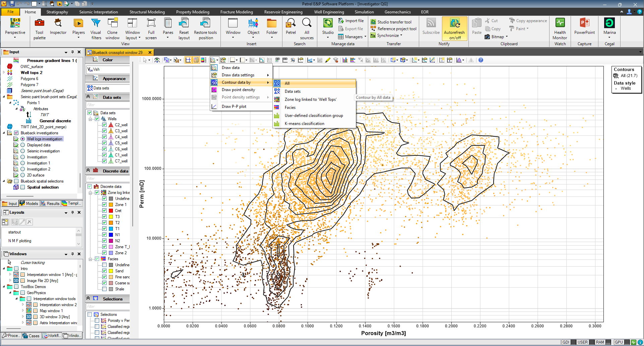Image resolution: width=644 pixels, height=346 pixels.
Task: Open Visual filters
Action: [96, 29]
